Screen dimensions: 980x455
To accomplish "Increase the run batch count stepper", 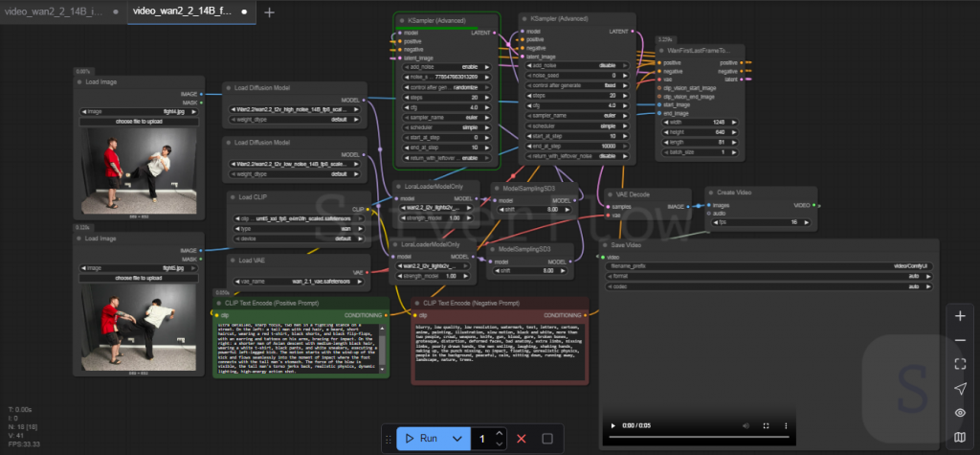I will tap(499, 433).
